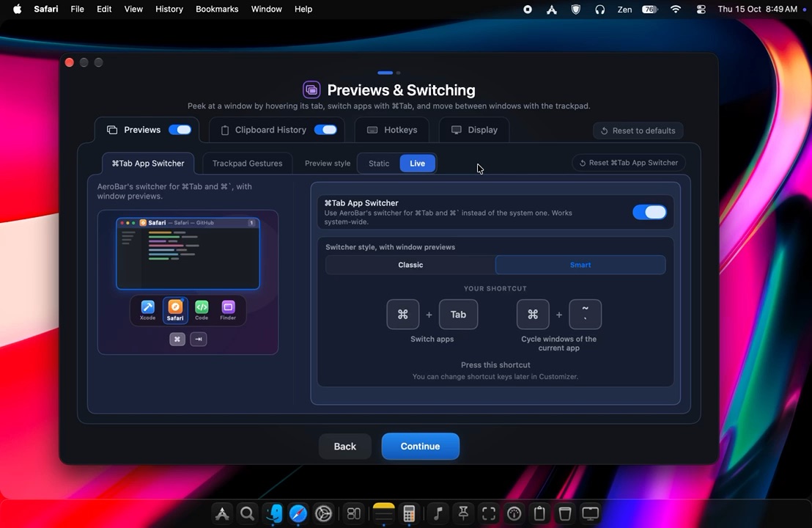This screenshot has width=812, height=528.
Task: Click the Code icon in the switcher preview
Action: [202, 310]
